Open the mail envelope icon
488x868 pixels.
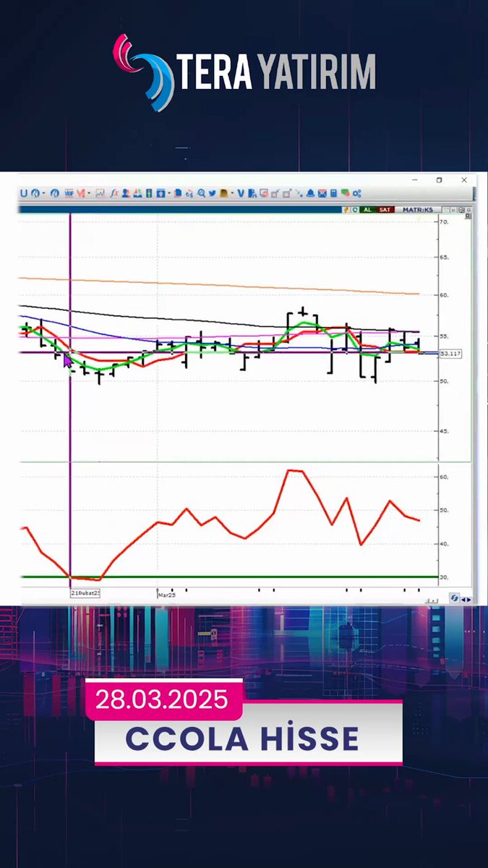(322, 193)
